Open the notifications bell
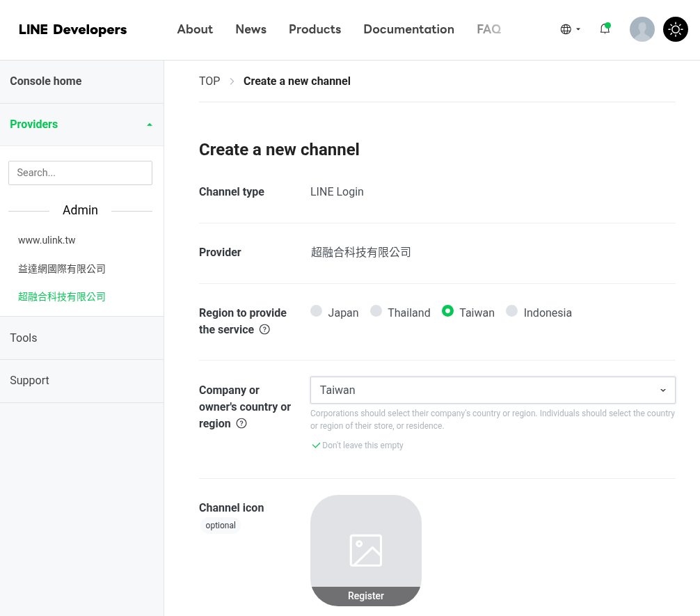Screen dimensions: 700x616 pyautogui.click(x=605, y=29)
